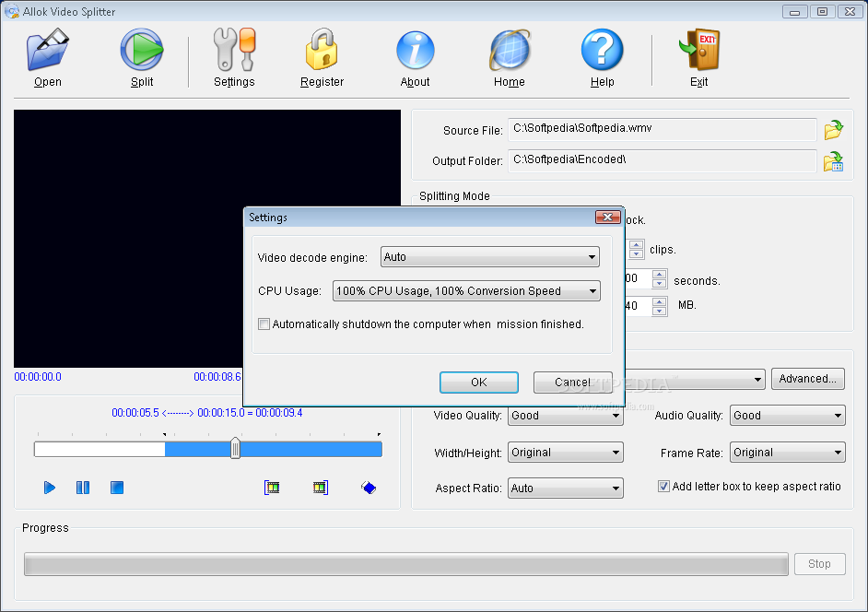Click inside the Output Folder field
868x612 pixels.
663,160
